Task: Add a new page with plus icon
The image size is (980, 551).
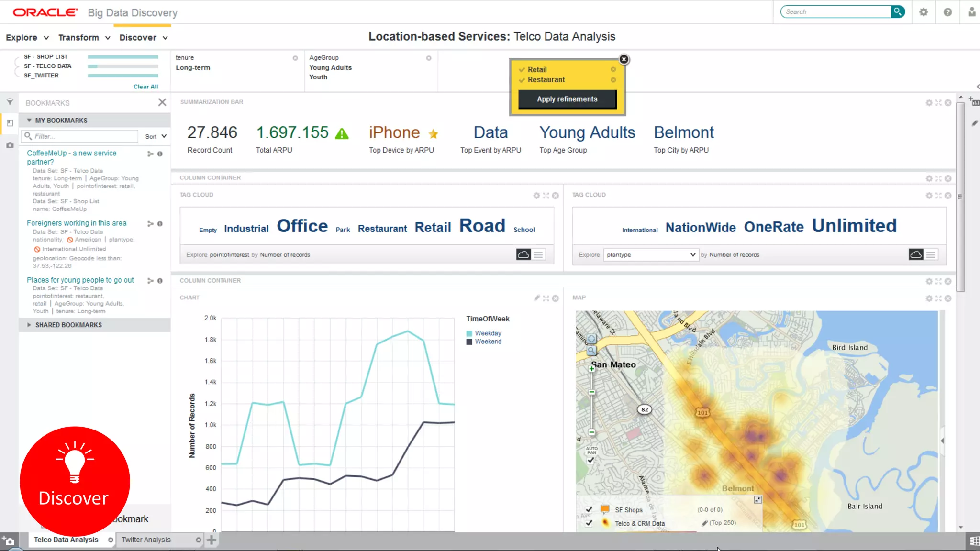Action: point(212,540)
